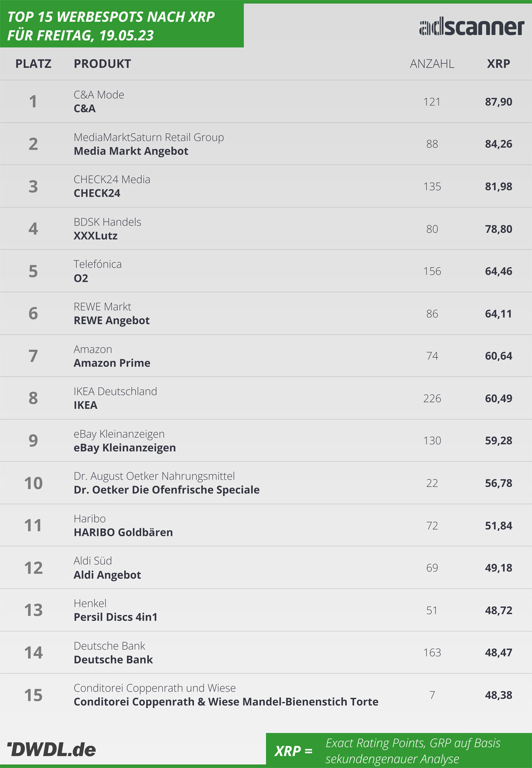This screenshot has width=532, height=768.
Task: Select Amazon Prime product entry
Action: 112,363
